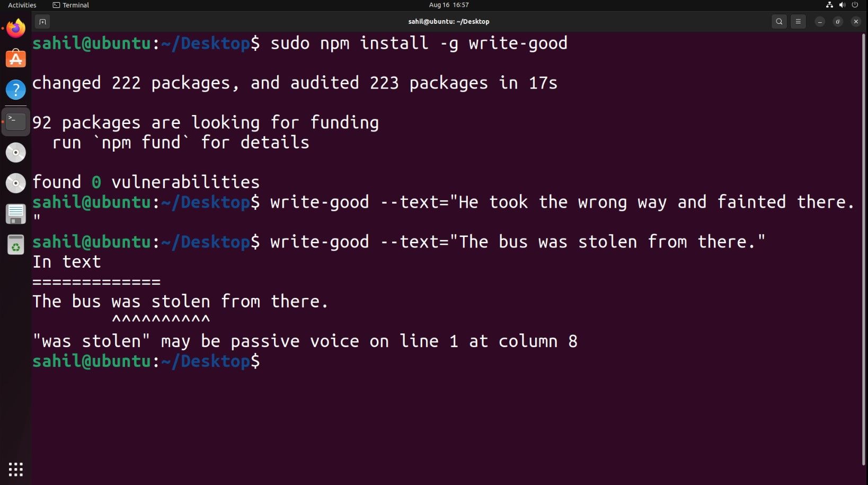Open Ubuntu Software from the dock
Screen dimensions: 868x485
click(x=15, y=59)
